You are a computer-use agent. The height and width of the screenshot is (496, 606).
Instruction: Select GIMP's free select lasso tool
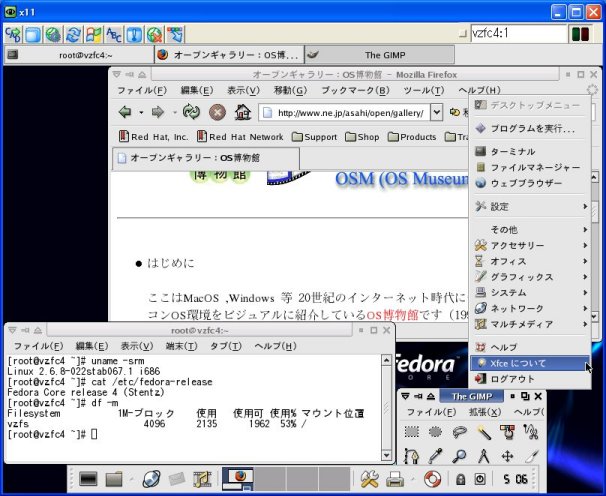tap(460, 431)
